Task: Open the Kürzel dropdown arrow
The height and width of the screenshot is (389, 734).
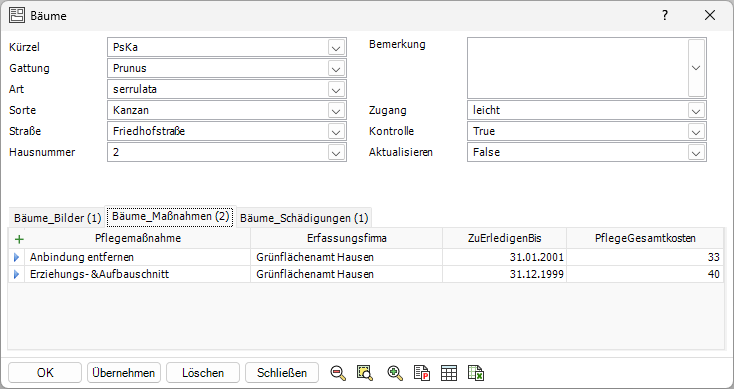Action: (x=336, y=47)
